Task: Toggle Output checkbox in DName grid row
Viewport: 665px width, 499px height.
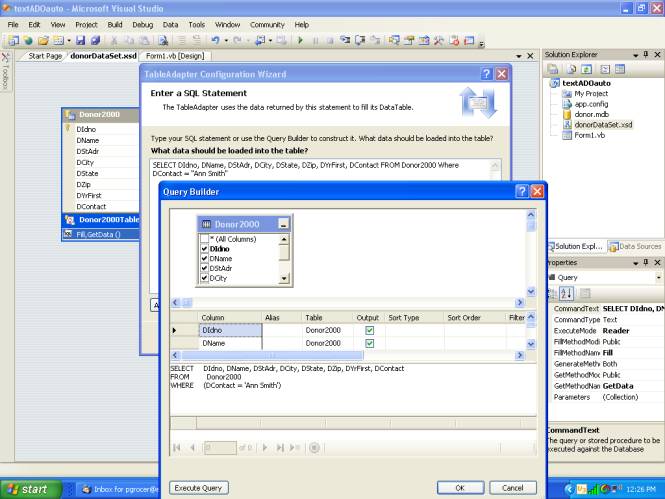Action: (370, 343)
